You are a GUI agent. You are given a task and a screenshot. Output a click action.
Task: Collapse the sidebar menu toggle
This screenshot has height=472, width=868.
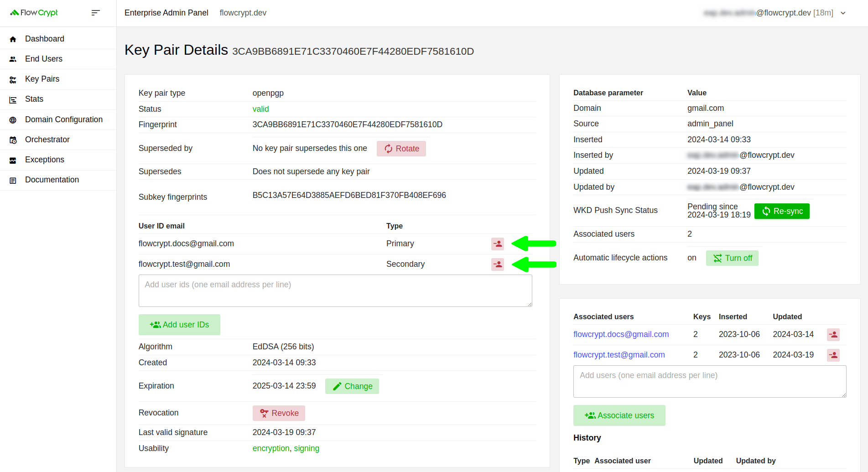coord(95,13)
